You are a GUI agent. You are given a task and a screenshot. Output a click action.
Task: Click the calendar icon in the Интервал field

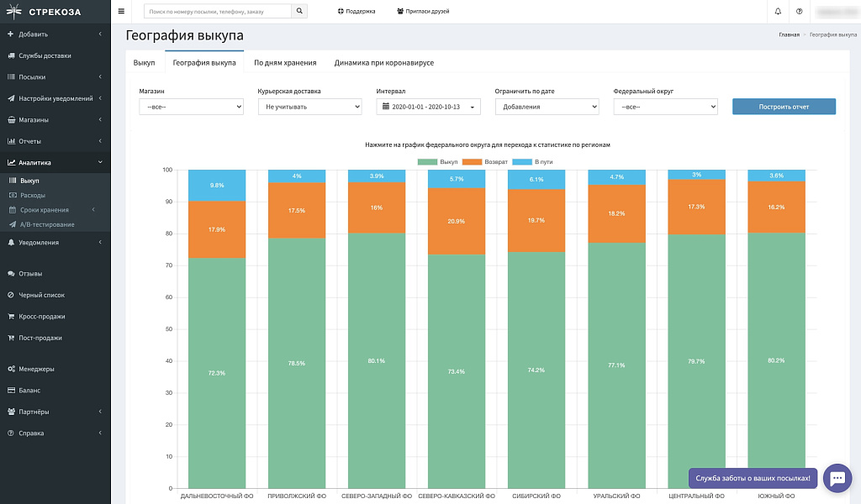pos(386,107)
